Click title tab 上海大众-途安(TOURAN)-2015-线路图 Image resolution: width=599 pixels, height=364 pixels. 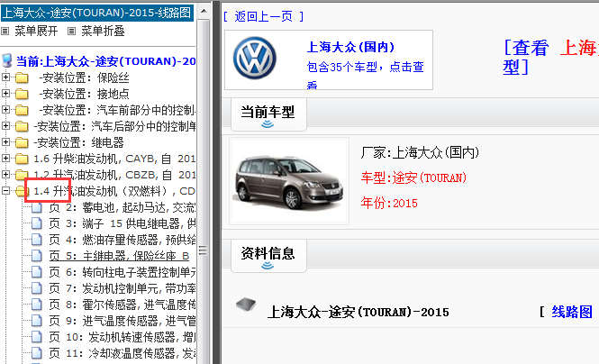(97, 13)
